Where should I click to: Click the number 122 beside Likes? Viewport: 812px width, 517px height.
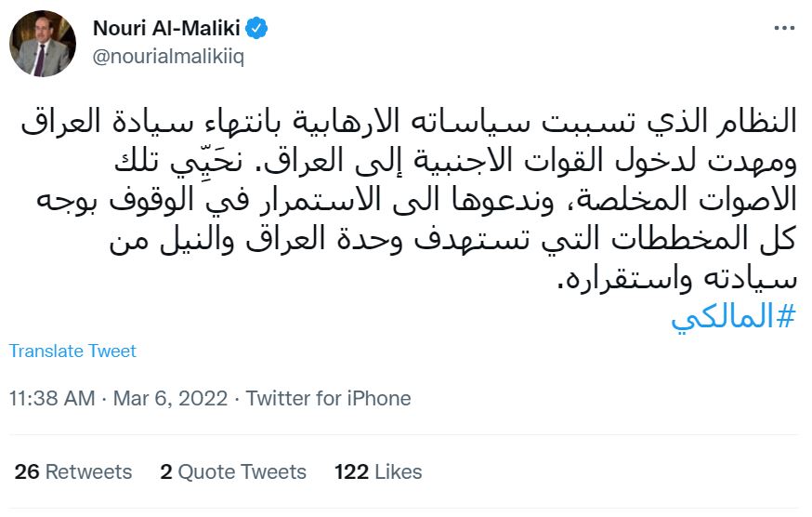pos(351,471)
